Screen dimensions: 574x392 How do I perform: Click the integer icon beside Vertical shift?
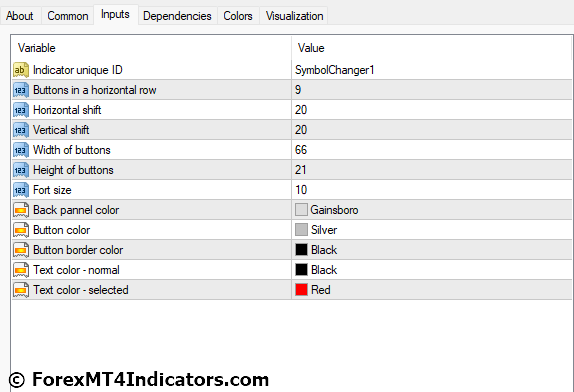(20, 130)
